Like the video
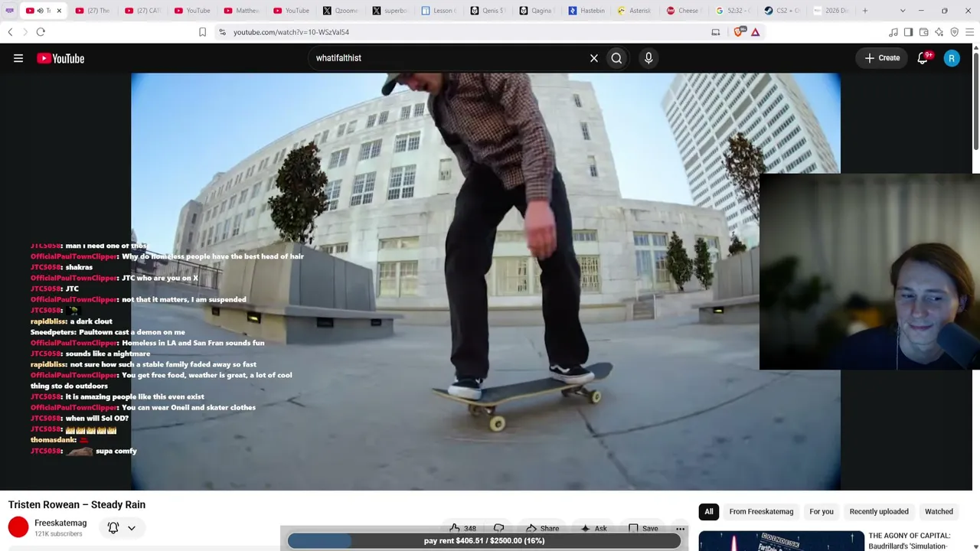980x551 pixels. (x=462, y=528)
